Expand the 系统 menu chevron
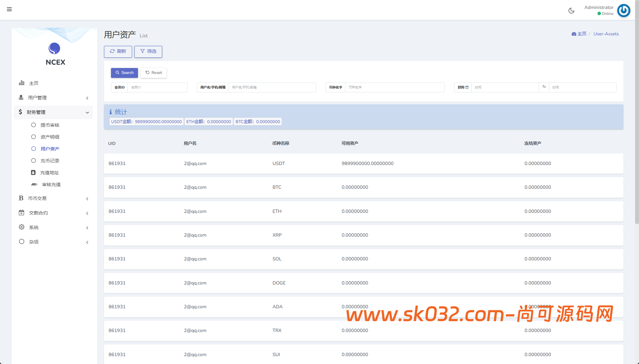Image resolution: width=639 pixels, height=364 pixels. coord(87,228)
